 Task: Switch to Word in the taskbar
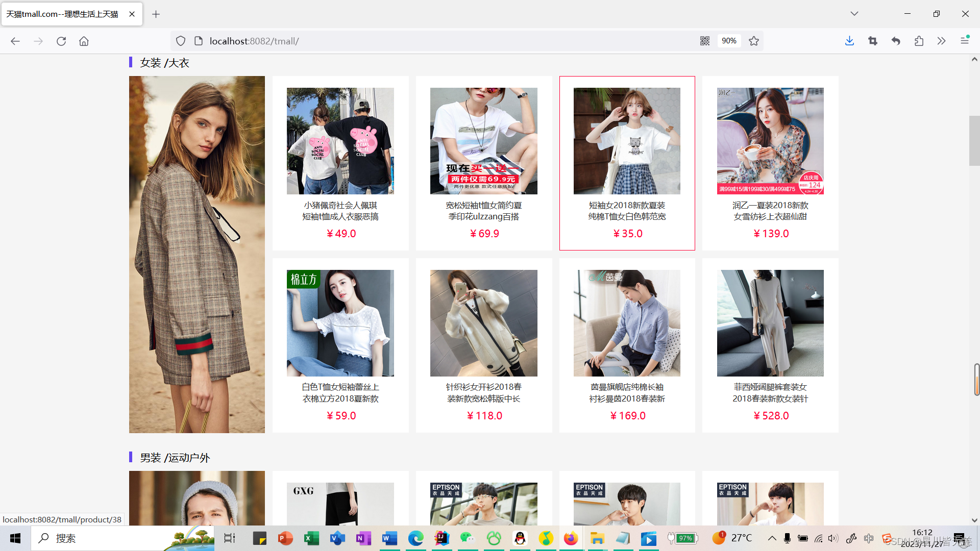(x=389, y=538)
